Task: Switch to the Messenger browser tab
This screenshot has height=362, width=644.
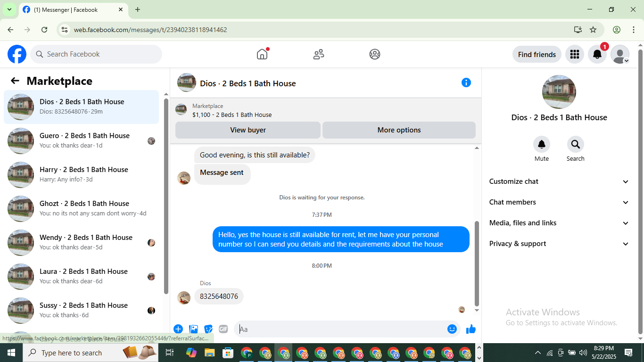Action: (x=73, y=9)
